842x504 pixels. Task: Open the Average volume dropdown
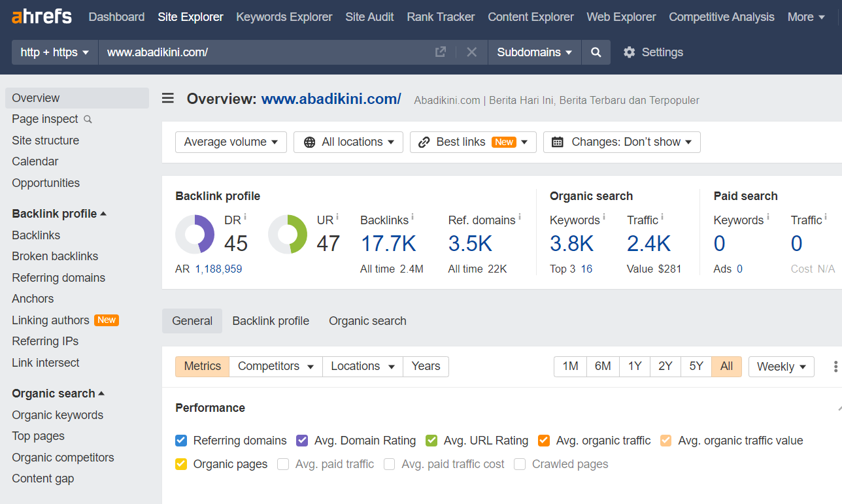click(231, 142)
